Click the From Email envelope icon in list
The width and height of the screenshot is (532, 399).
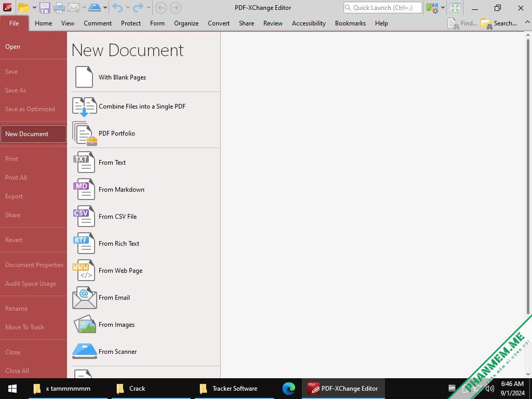tap(85, 298)
